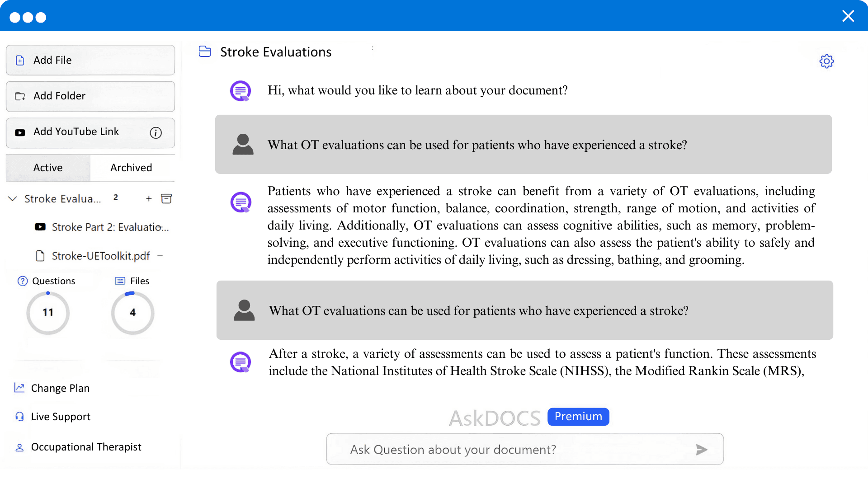Collapse the Stroke Evaluations folder tree
868x488 pixels.
[12, 198]
